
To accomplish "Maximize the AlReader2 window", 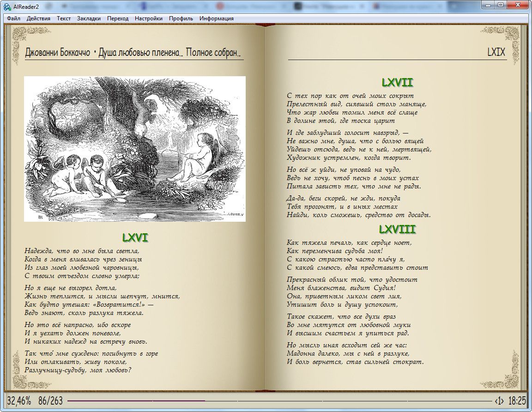I will 501,5.
